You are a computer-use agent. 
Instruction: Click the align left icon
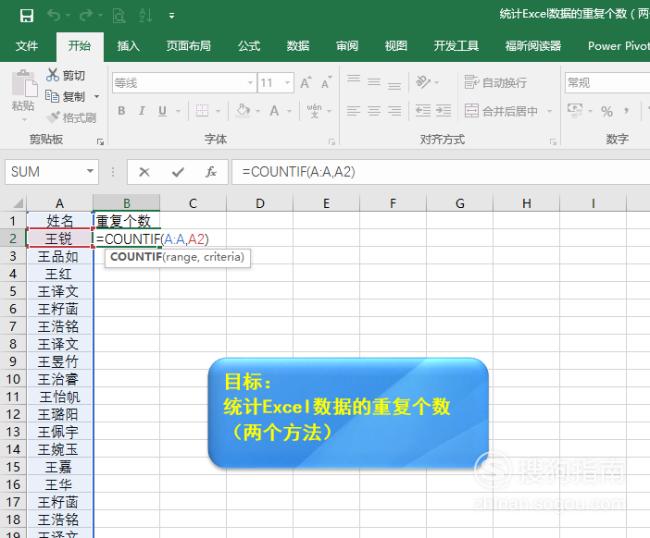pos(354,111)
